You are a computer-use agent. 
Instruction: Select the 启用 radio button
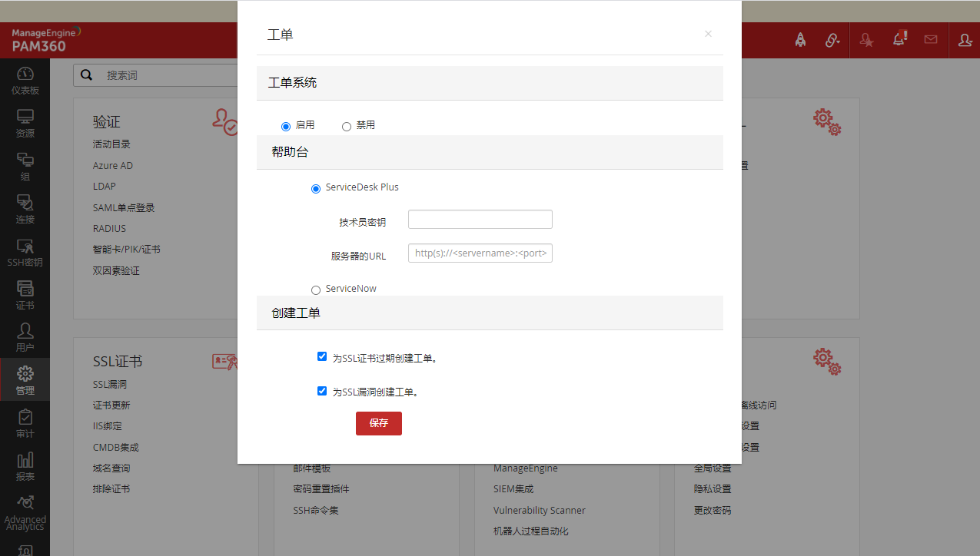click(x=286, y=126)
